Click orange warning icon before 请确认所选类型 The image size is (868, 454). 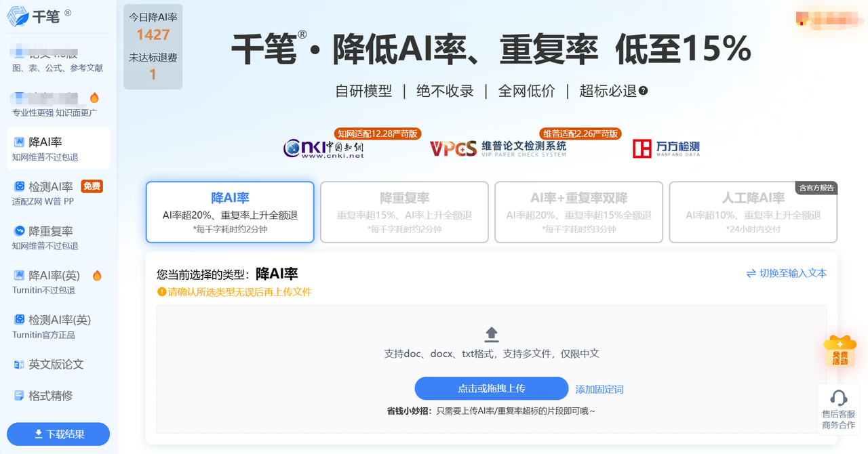[x=161, y=292]
